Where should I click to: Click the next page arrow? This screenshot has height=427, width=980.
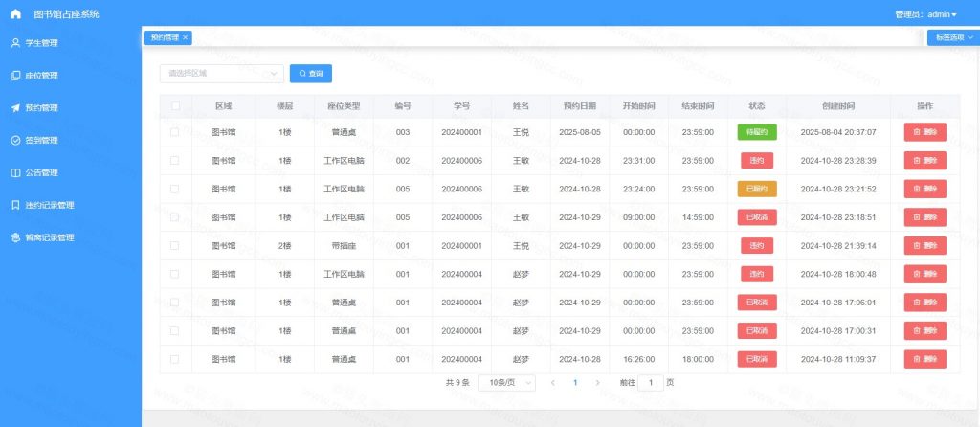[x=597, y=383]
